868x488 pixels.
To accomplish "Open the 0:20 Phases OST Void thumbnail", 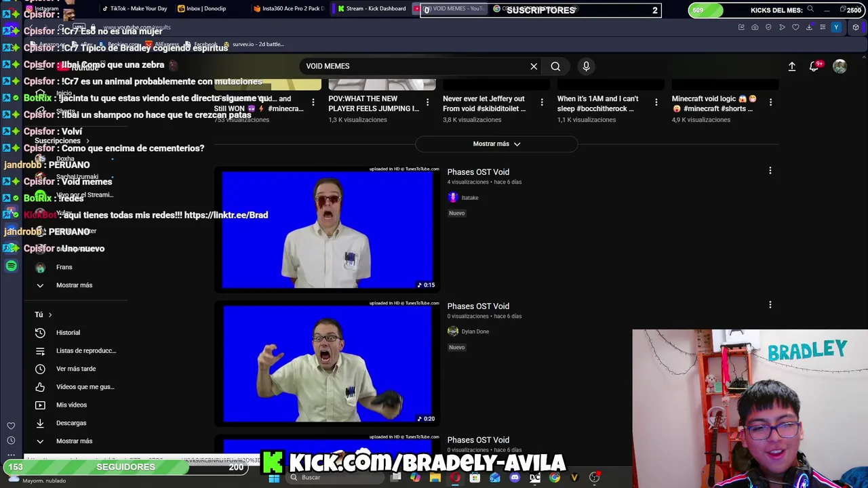I will [327, 363].
